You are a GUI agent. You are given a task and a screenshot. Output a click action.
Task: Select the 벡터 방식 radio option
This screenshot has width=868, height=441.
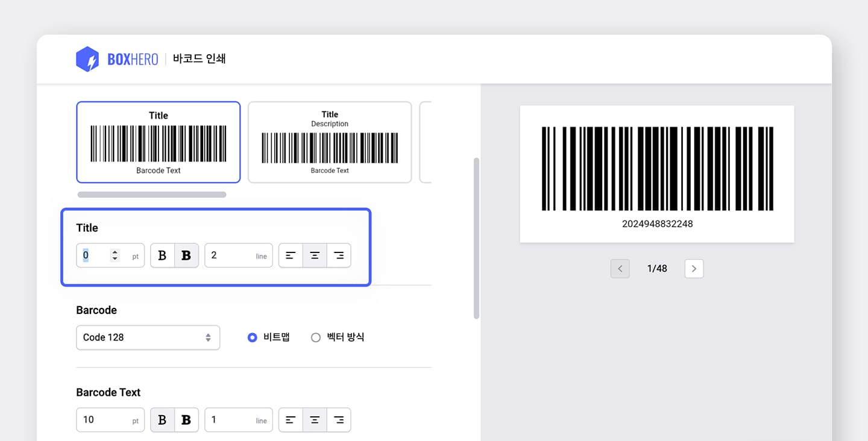click(x=315, y=337)
